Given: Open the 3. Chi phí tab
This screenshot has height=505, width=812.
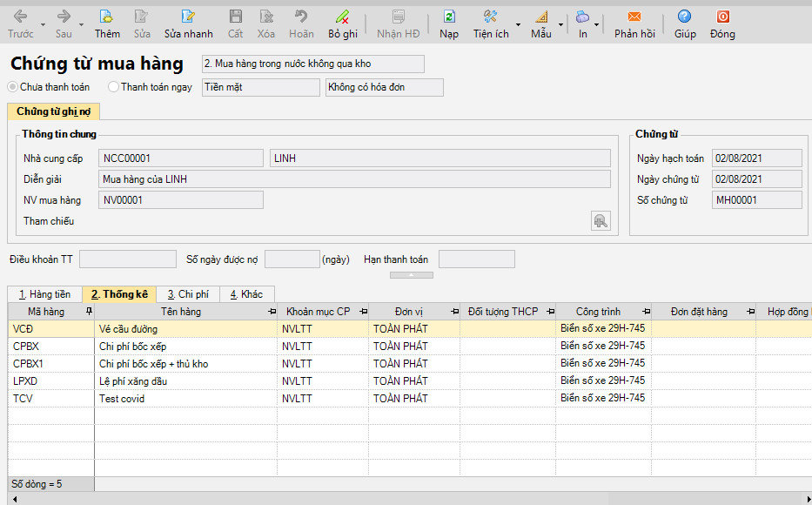Looking at the screenshot, I should pyautogui.click(x=188, y=294).
